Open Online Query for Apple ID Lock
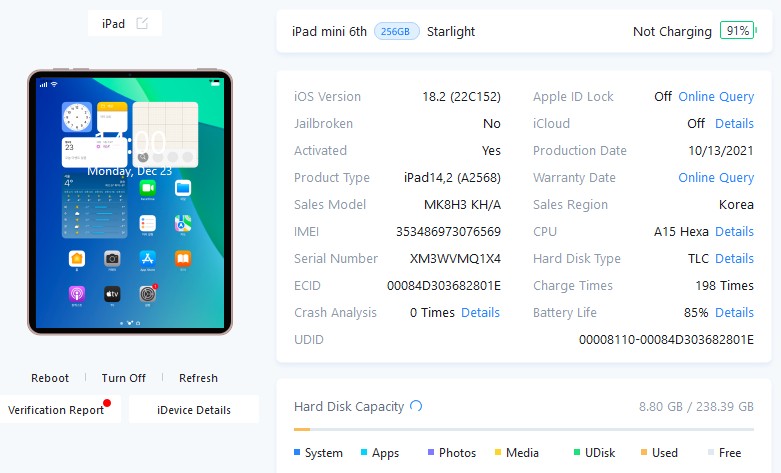This screenshot has width=781, height=473. point(716,97)
